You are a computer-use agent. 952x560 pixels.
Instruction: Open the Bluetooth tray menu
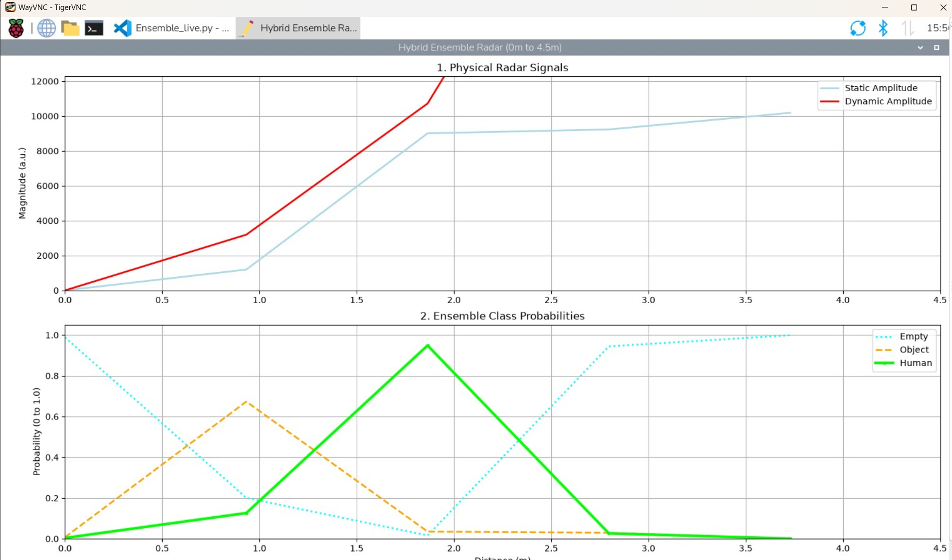(x=883, y=28)
